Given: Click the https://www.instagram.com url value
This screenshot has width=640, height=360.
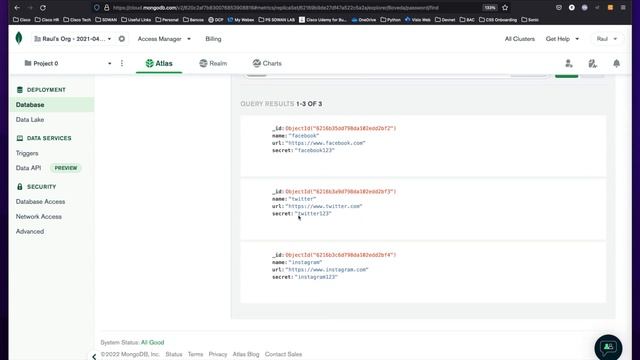Looking at the screenshot, I should click(x=327, y=269).
